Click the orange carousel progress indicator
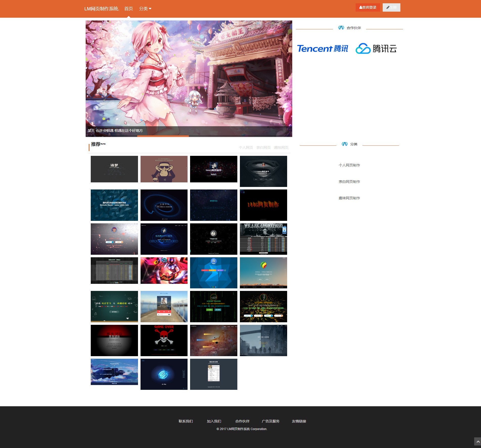 [163, 136]
